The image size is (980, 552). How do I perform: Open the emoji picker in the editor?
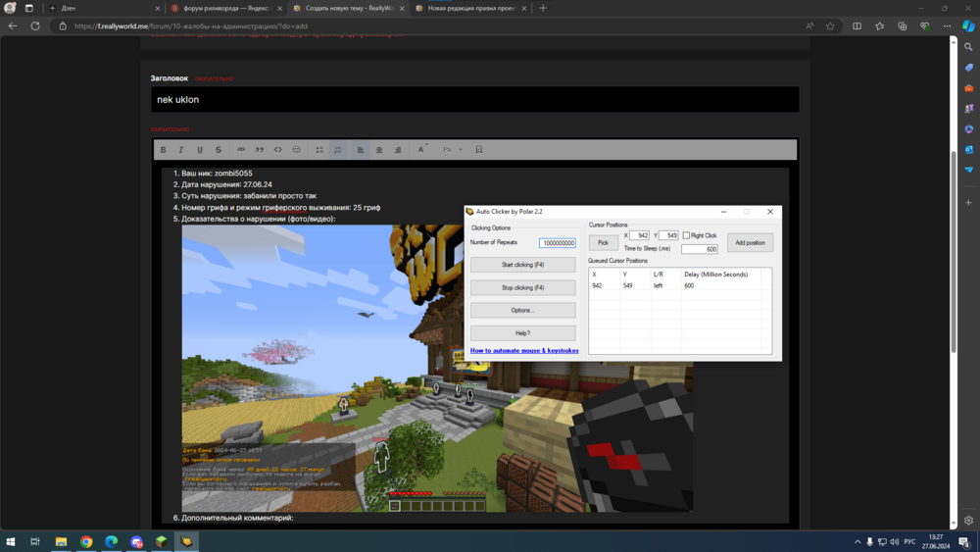(x=296, y=150)
